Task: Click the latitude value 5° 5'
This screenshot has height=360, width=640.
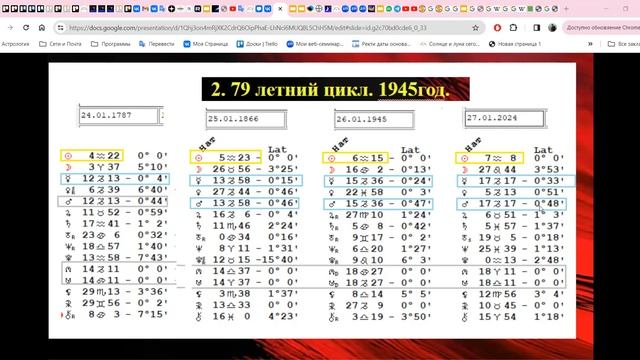Action: tap(416, 294)
